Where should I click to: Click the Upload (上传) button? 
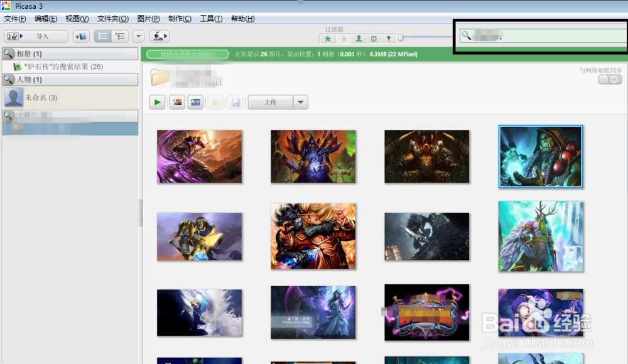270,102
